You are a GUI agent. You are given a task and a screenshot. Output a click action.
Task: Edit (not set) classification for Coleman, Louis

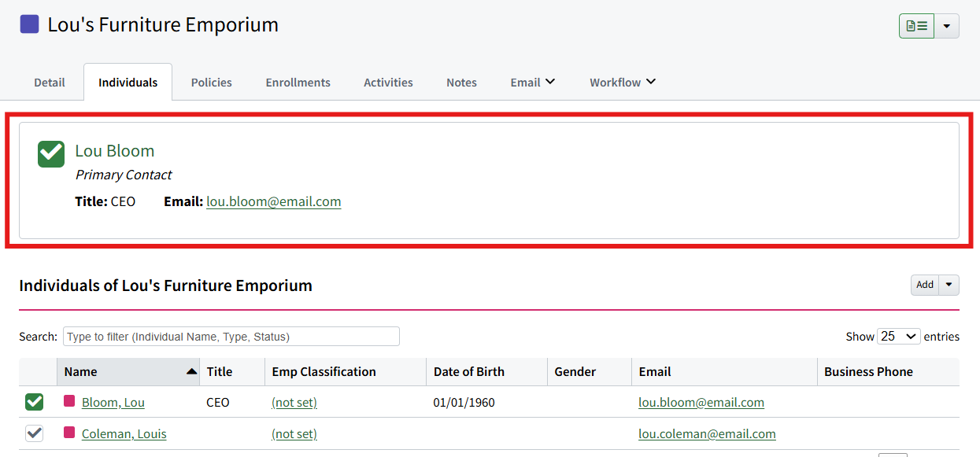294,434
